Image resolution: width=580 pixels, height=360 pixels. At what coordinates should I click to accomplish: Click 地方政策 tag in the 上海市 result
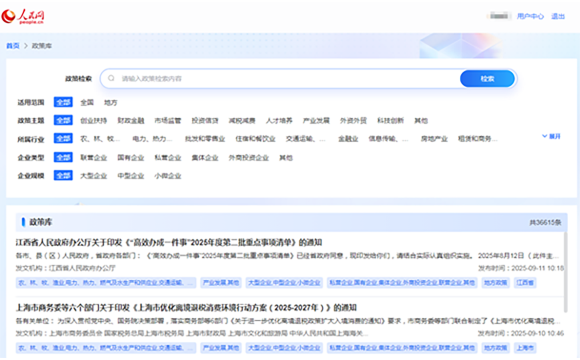[x=496, y=348]
